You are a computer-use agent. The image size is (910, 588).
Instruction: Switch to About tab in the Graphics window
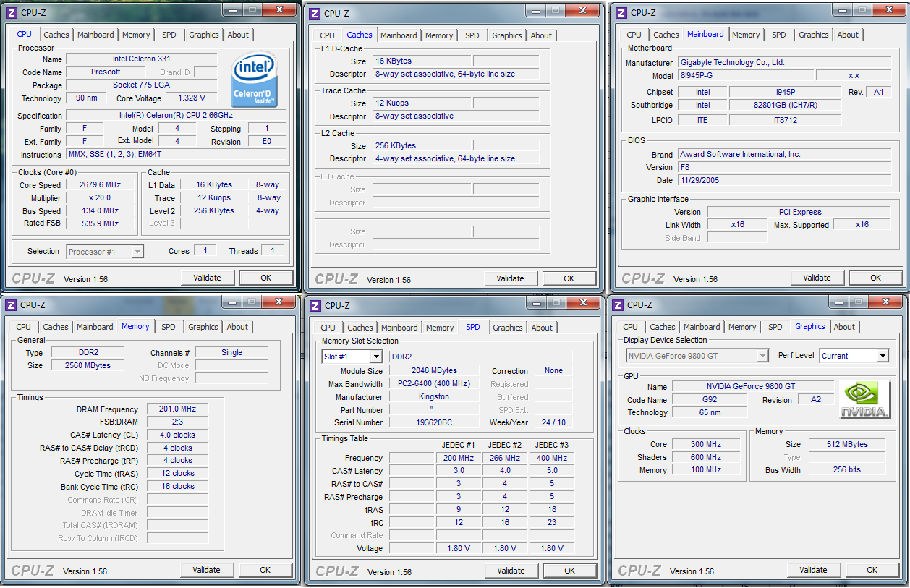click(844, 327)
